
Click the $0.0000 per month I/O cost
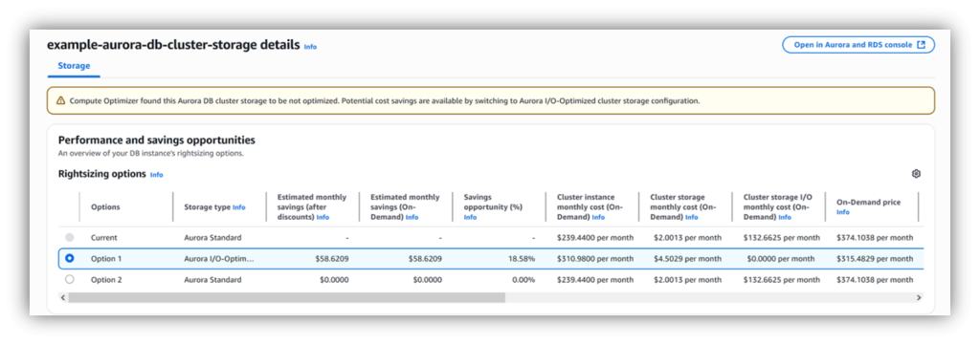point(781,258)
